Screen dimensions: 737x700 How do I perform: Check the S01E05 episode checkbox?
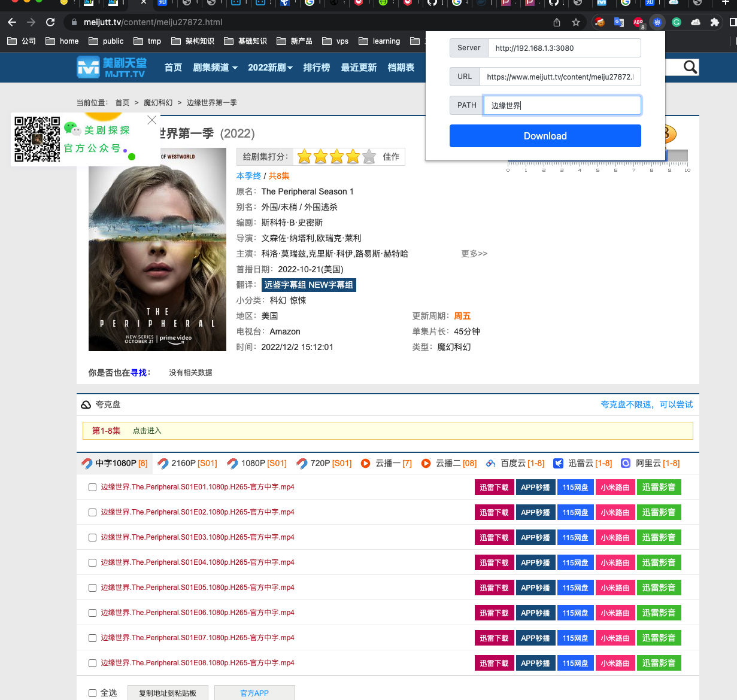click(92, 588)
